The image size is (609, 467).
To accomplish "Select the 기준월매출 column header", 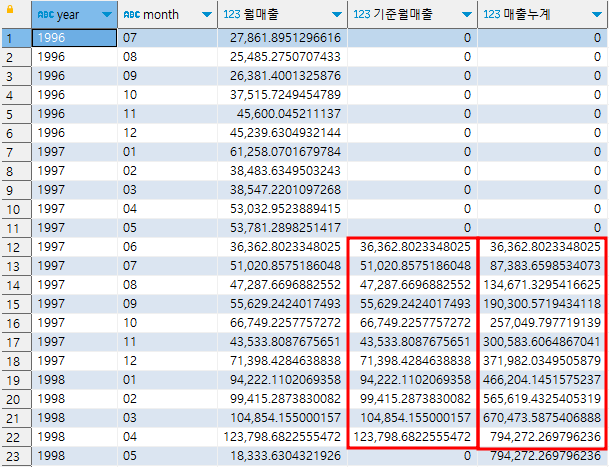I will coord(412,14).
